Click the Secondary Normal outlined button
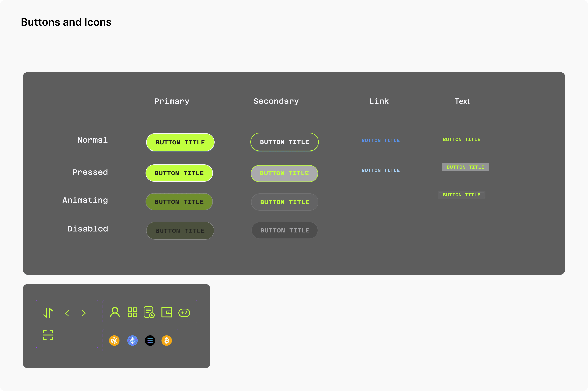The height and width of the screenshot is (391, 588). (x=285, y=142)
